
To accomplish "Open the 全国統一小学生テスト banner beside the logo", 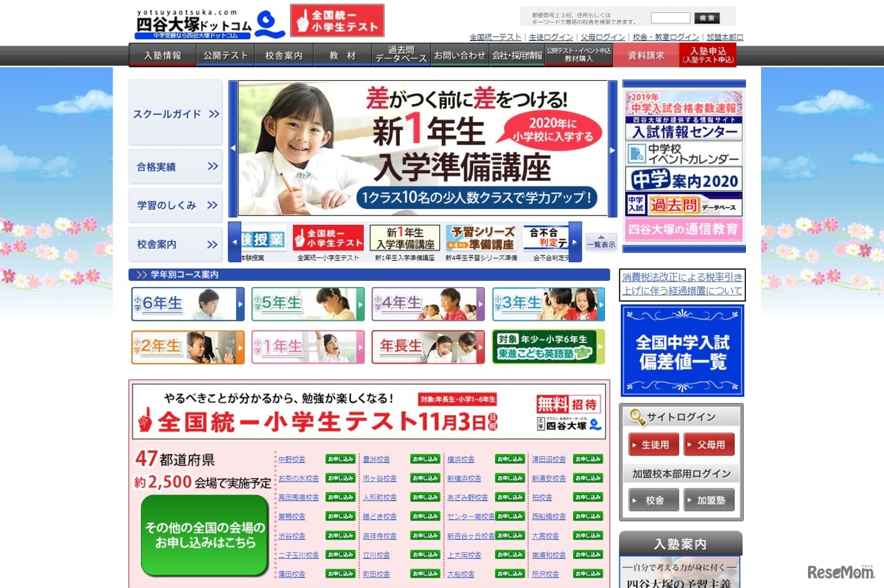I will (x=337, y=20).
